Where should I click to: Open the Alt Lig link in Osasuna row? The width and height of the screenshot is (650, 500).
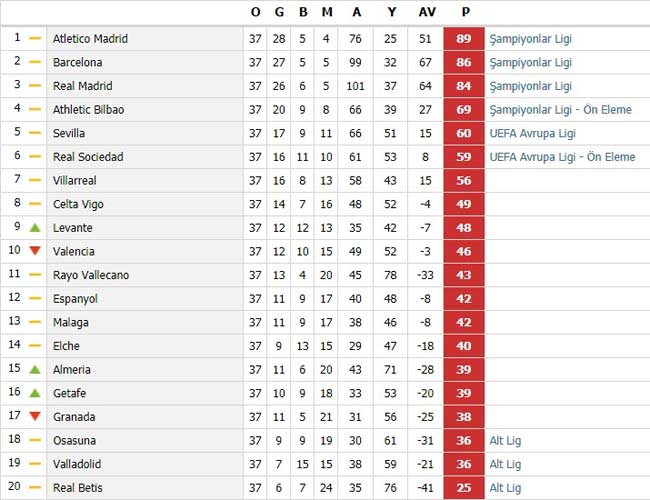505,441
